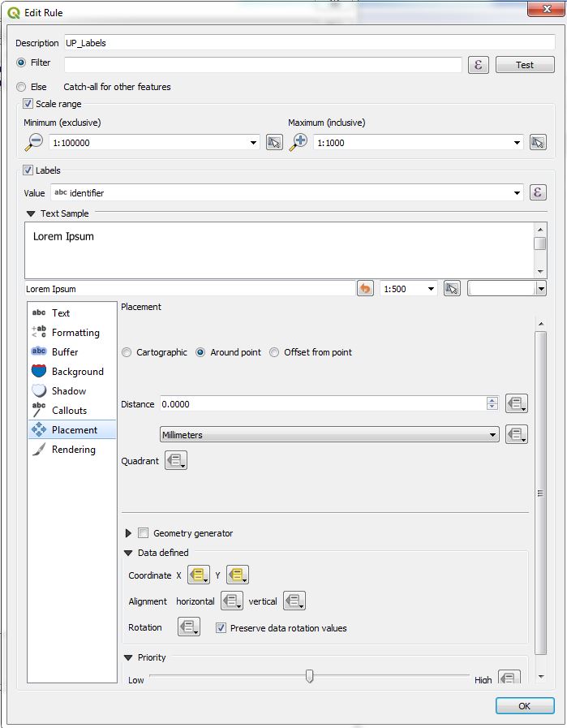Screen dimensions: 567x728
Task: Open data-defined override for horizontal alignment
Action: click(x=232, y=601)
